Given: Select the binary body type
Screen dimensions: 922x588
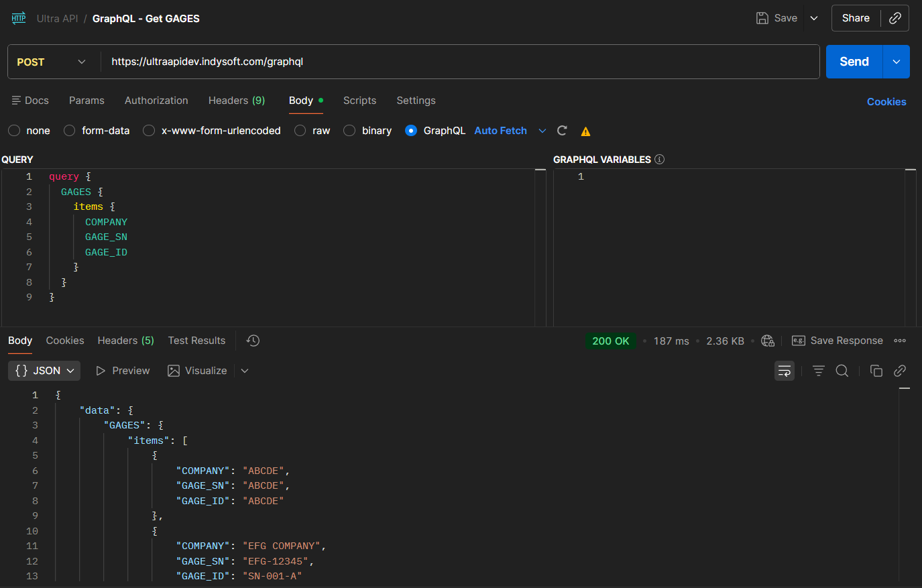Looking at the screenshot, I should (349, 131).
